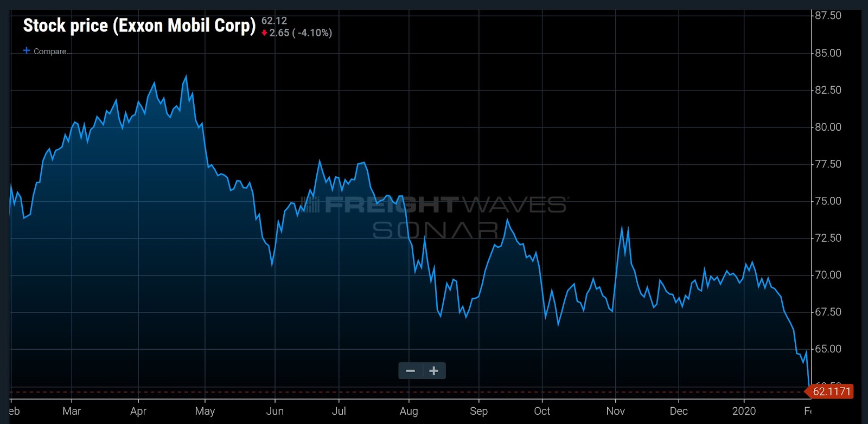Click the Apr label on the time axis

[x=138, y=411]
